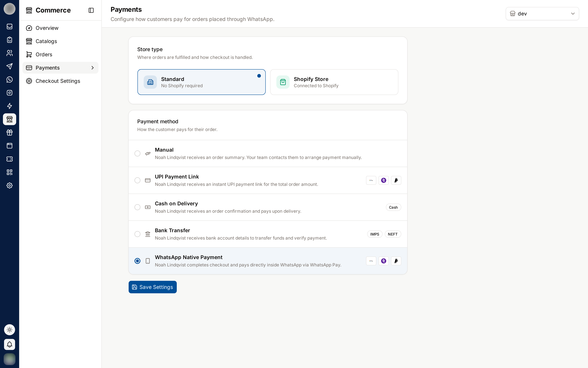This screenshot has width=588, height=368.
Task: Open the gift box icon in left rail
Action: (x=10, y=133)
